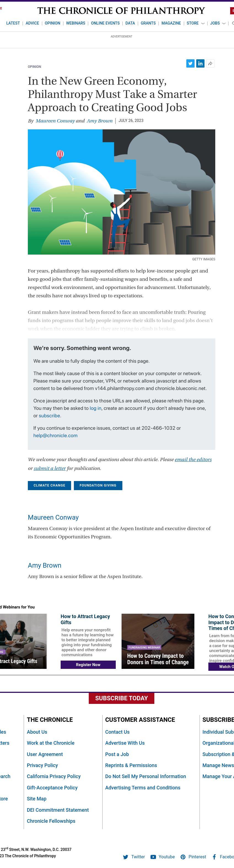Screen dimensions: 234x868
Task: Click Register Now for legacy gifts webinar
Action: [x=88, y=664]
